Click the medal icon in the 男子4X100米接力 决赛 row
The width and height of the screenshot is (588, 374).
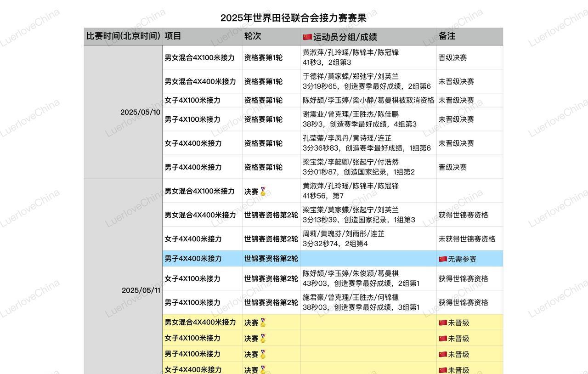[x=263, y=354]
